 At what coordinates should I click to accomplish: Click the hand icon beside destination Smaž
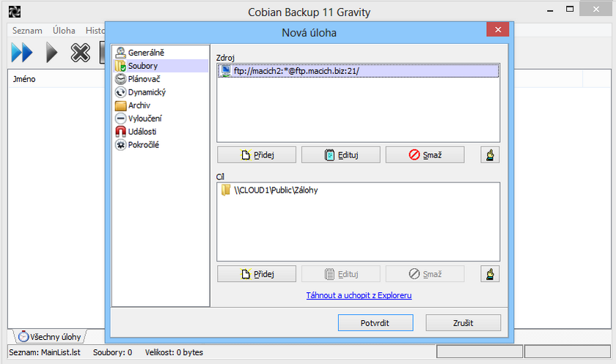coord(490,274)
